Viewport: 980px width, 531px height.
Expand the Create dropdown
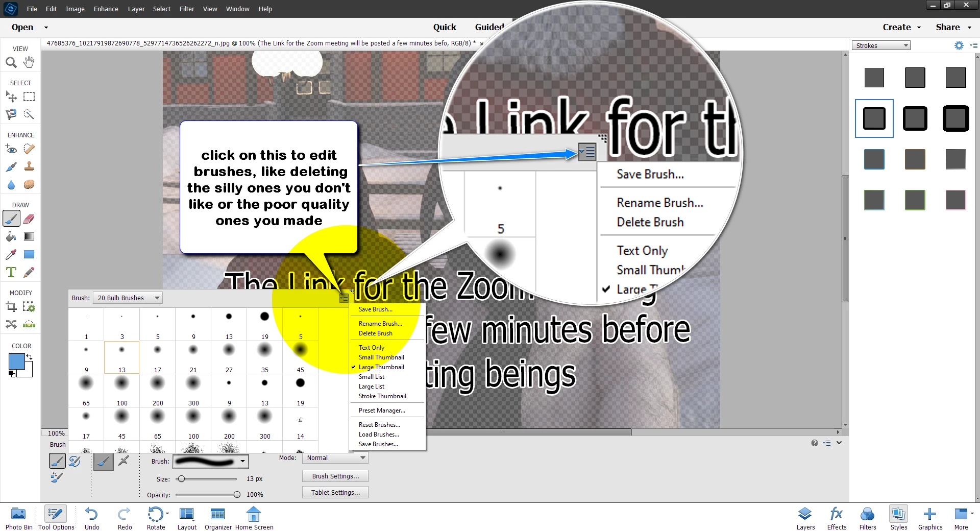919,28
